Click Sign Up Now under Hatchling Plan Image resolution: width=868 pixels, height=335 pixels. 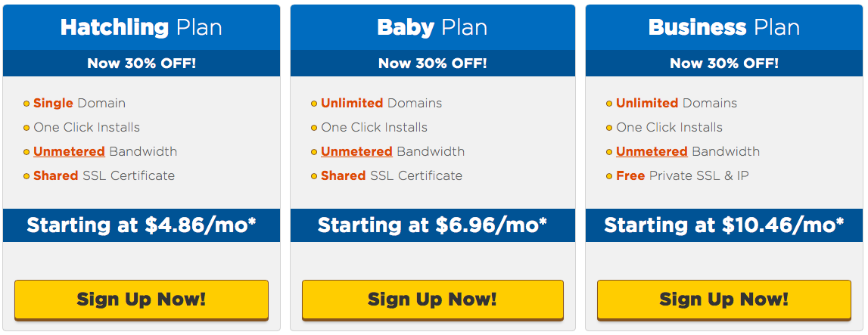[142, 299]
